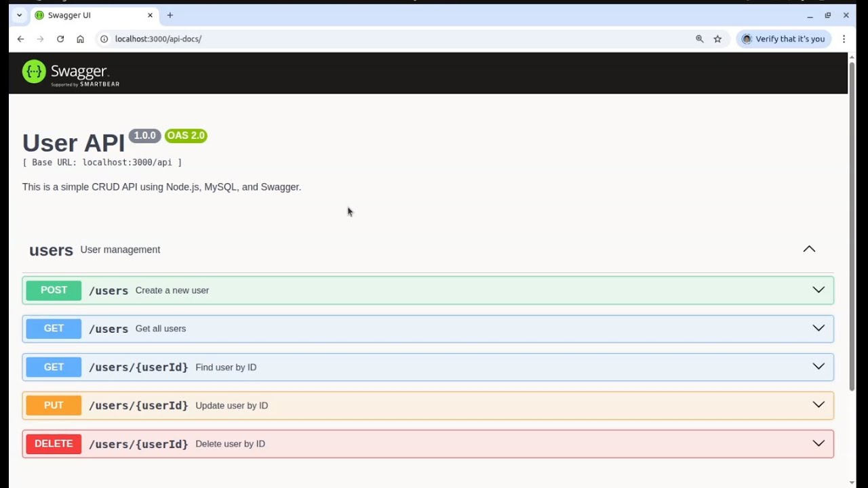Click the GET badge for Get all users

[54, 329]
